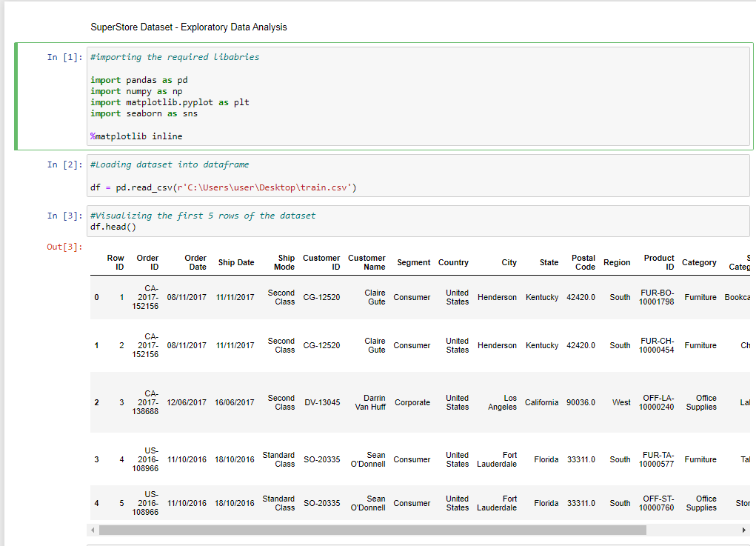Click the 'Segment' column header

click(x=413, y=262)
